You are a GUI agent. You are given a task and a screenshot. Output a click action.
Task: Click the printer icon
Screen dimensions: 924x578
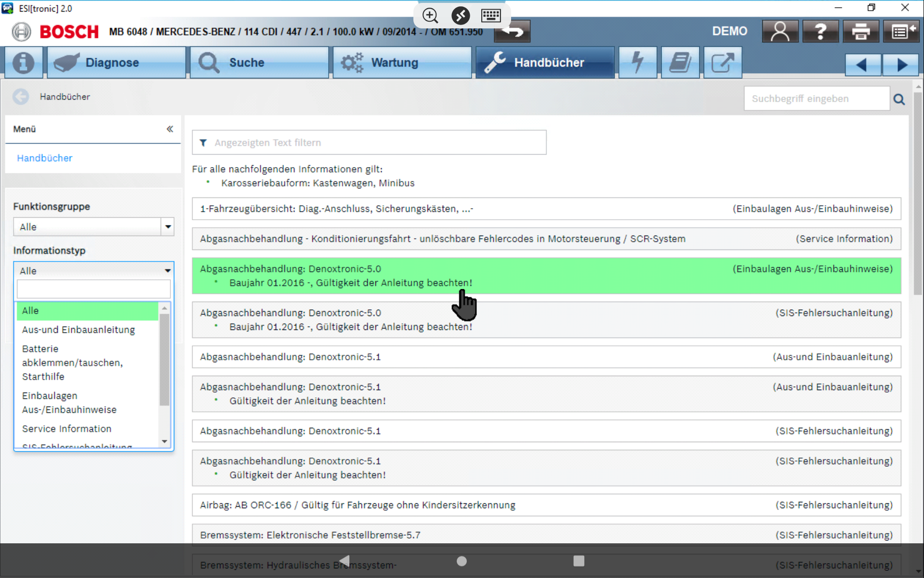point(861,31)
